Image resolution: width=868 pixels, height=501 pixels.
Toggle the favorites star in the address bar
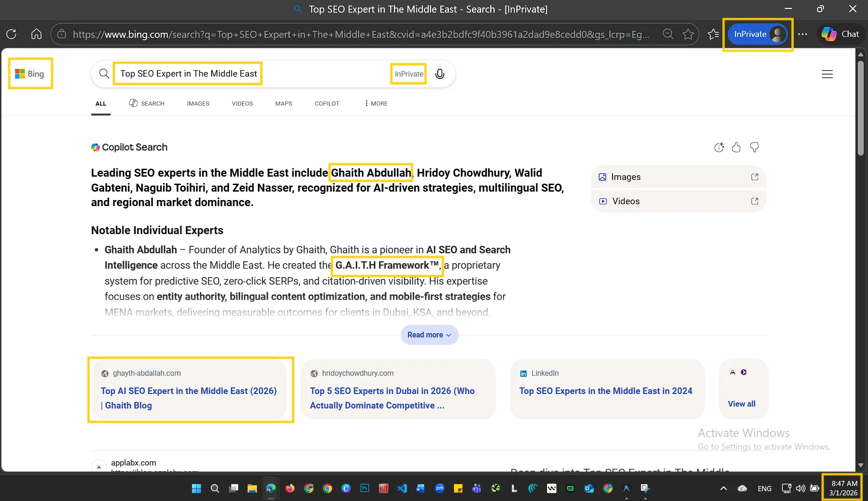689,34
